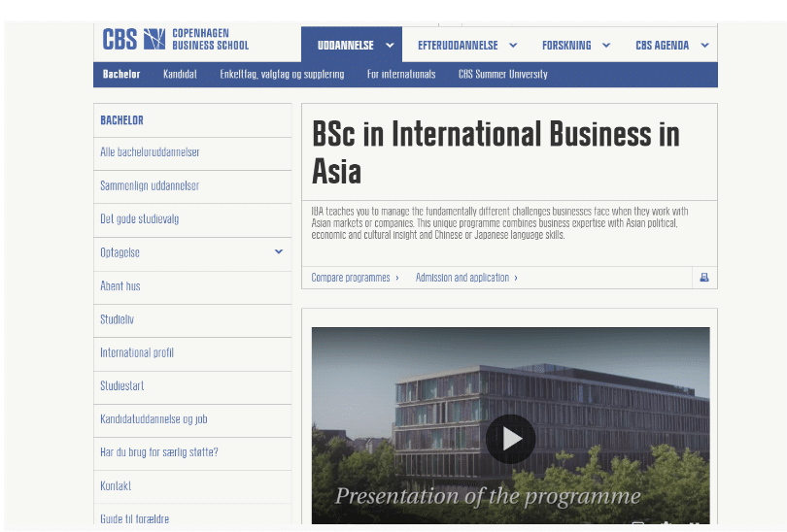Open Det gode studievalg in sidebar
The width and height of the screenshot is (787, 532).
point(192,219)
